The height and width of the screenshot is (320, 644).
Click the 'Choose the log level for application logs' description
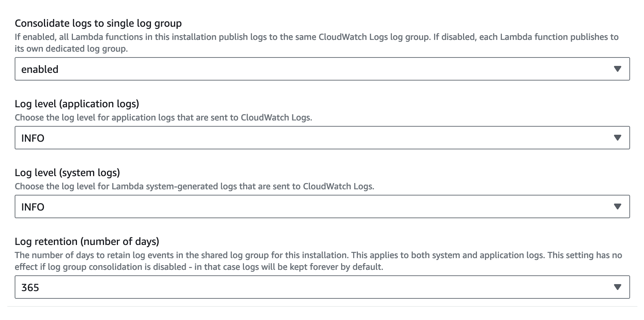163,118
